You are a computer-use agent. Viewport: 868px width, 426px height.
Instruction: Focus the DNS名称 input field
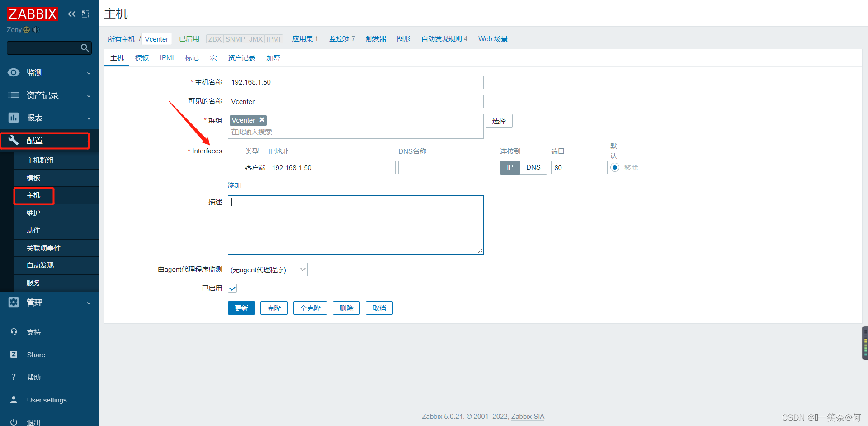click(x=448, y=167)
